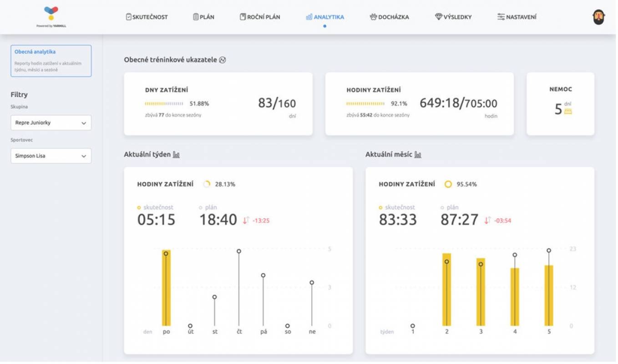
Task: Go to the Docházka tab
Action: pos(389,17)
